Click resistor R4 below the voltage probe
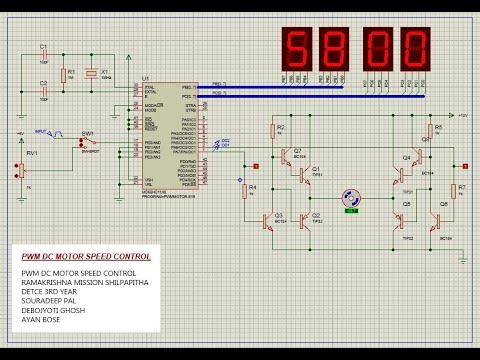The image size is (480, 360). click(245, 191)
